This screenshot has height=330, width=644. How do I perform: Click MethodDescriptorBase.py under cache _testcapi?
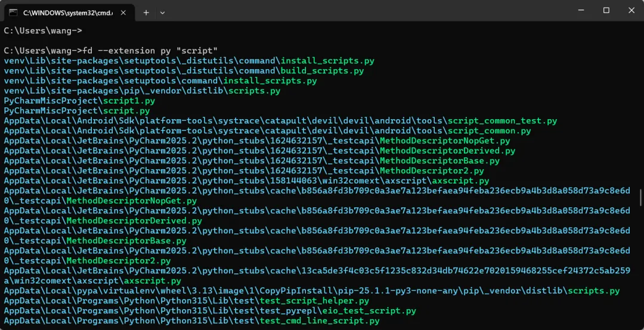(126, 241)
